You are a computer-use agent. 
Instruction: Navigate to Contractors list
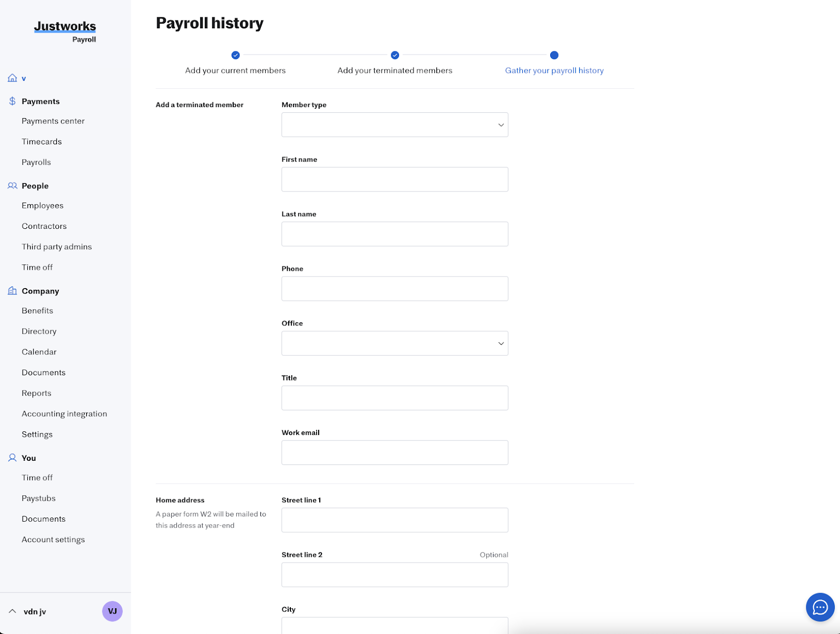[44, 226]
